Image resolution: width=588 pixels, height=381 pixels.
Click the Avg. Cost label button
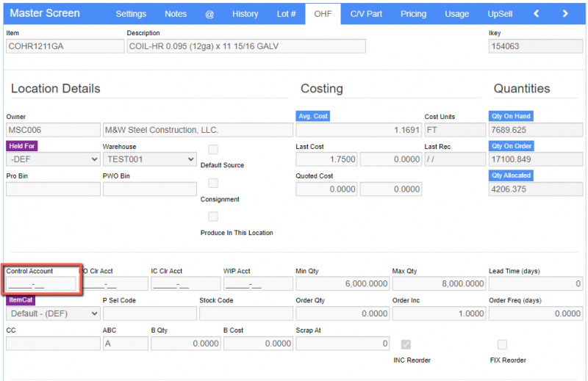[x=313, y=117]
